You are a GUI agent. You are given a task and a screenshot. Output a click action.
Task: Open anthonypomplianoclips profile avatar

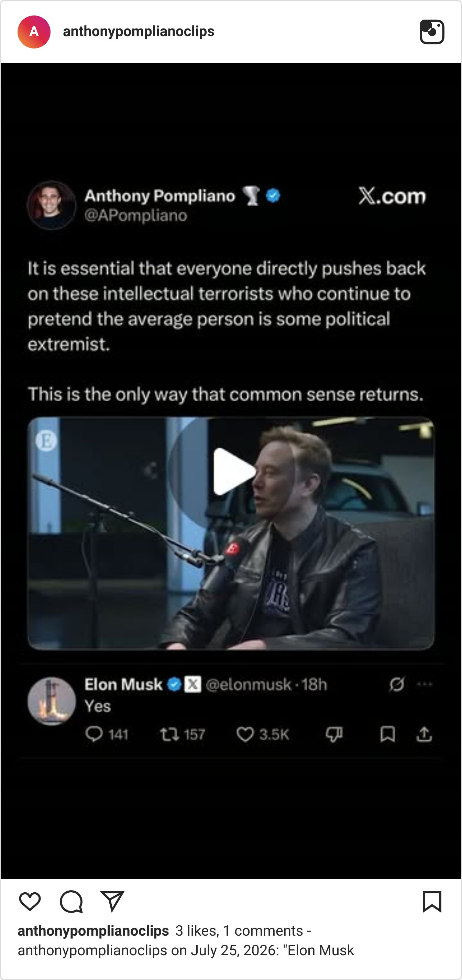34,32
